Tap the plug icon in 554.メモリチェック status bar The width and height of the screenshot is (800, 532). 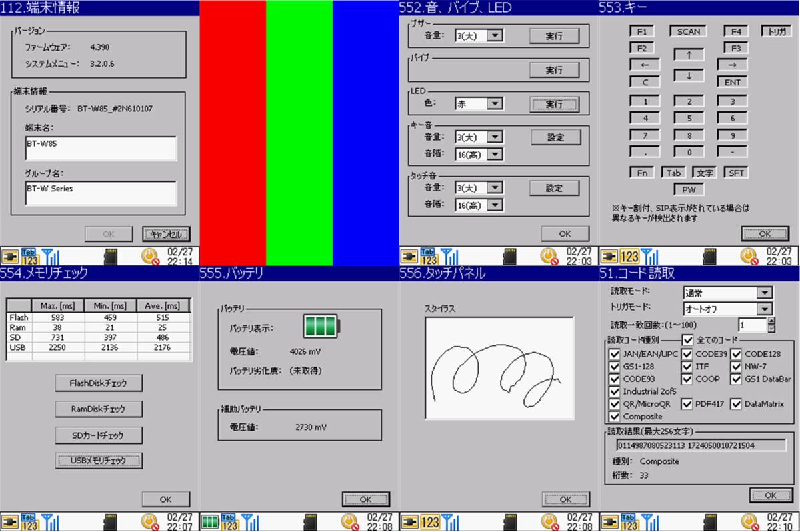(x=10, y=522)
